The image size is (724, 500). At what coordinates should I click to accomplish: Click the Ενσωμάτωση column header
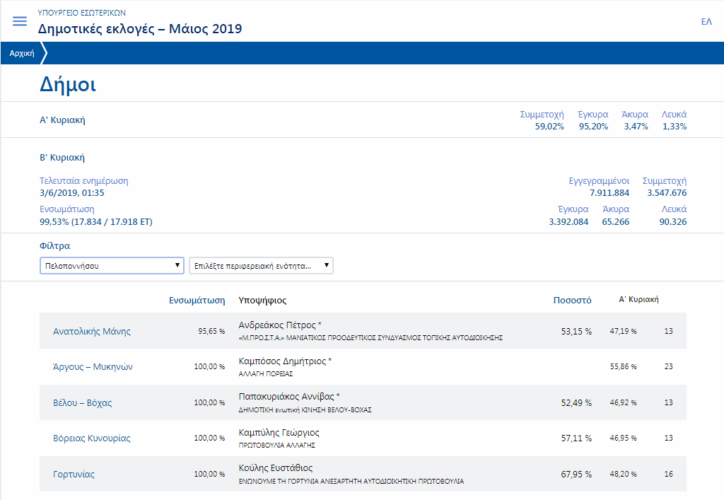tap(197, 301)
